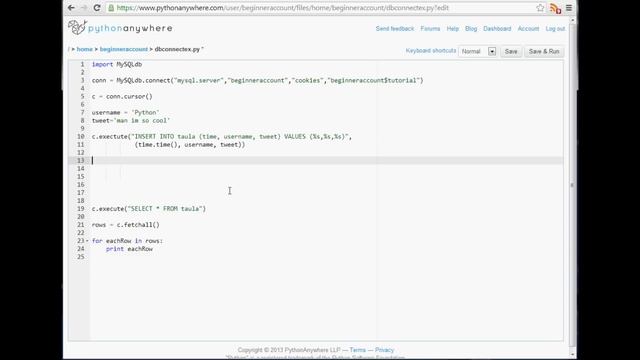Open the Terms link in the footer
Screen dimensions: 640x360
tap(358, 350)
